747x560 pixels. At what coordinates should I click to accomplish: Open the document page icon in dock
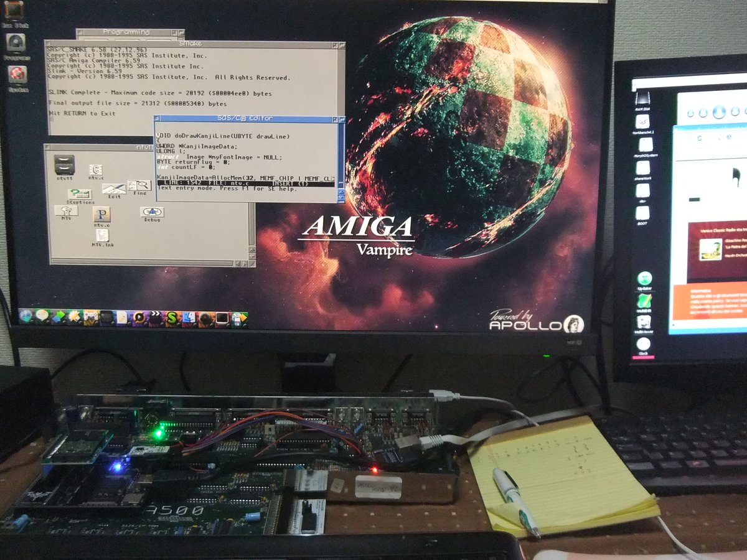tap(123, 317)
